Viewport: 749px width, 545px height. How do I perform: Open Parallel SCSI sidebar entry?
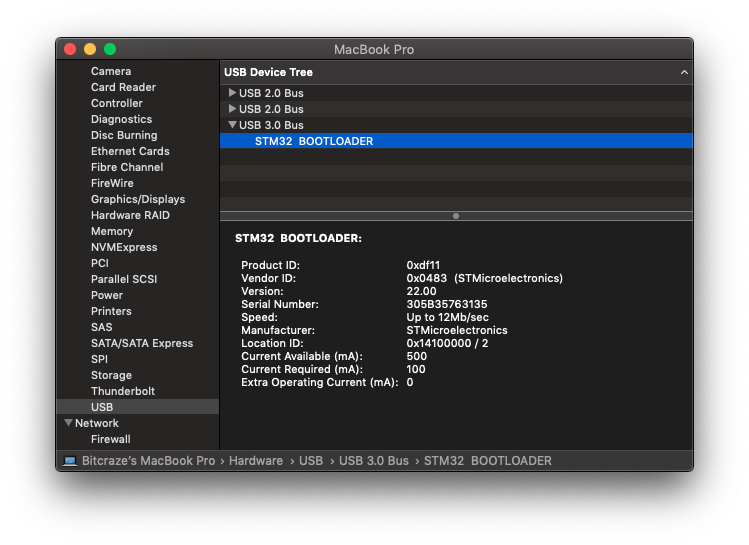click(x=124, y=279)
